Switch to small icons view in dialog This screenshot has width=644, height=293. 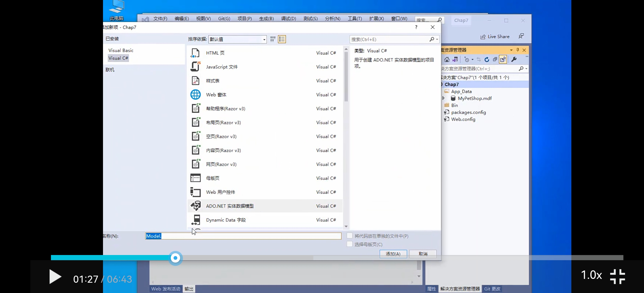(273, 39)
